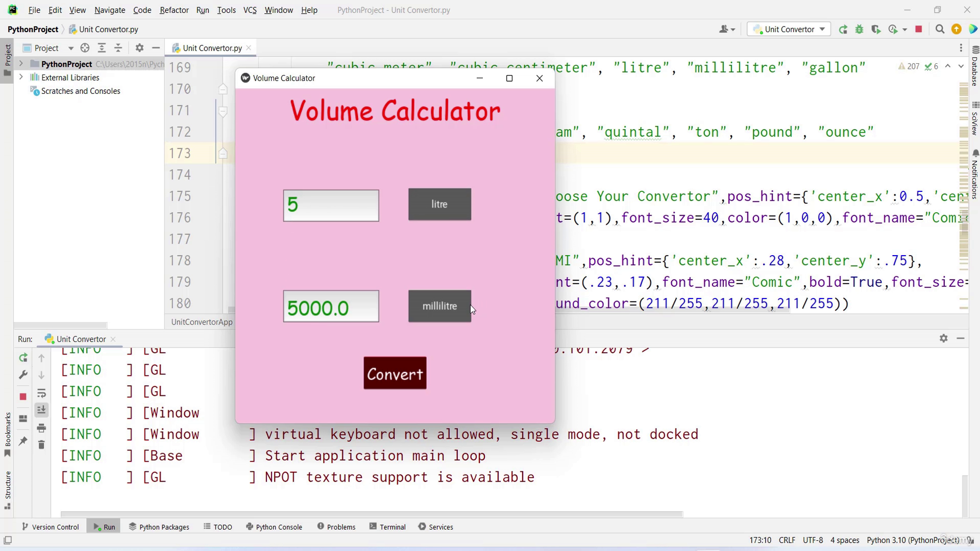
Task: Run with coverage icon in top toolbar
Action: [x=876, y=30]
